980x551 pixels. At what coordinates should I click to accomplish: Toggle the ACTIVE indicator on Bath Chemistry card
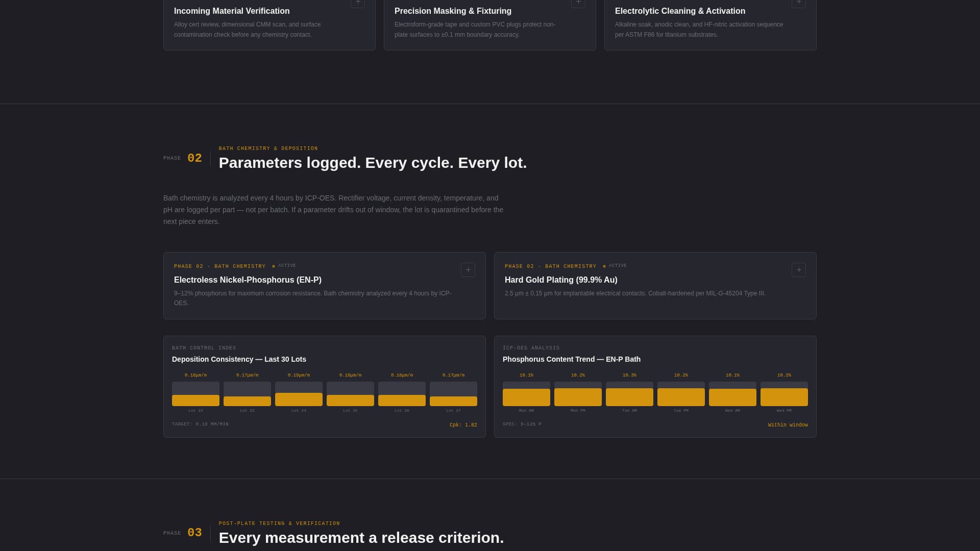274,266
